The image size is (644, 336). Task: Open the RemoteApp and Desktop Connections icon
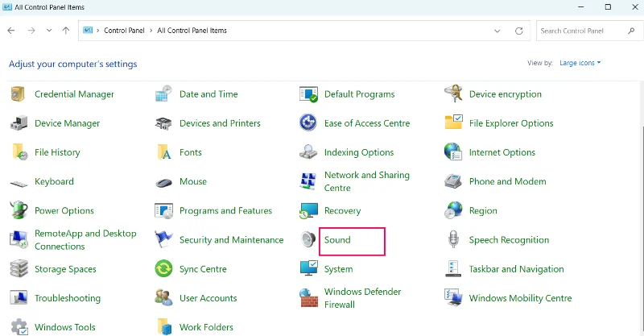point(19,240)
